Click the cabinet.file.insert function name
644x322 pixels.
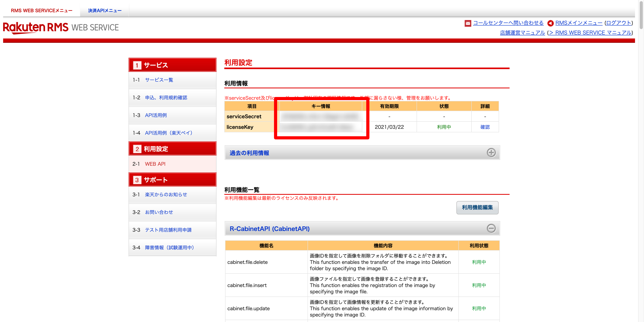pyautogui.click(x=247, y=285)
